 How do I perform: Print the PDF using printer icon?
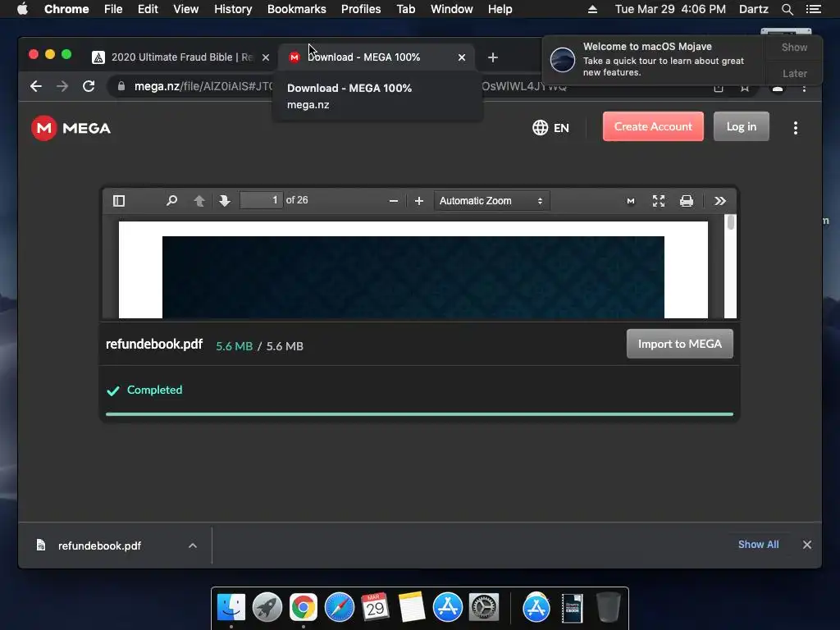tap(687, 201)
